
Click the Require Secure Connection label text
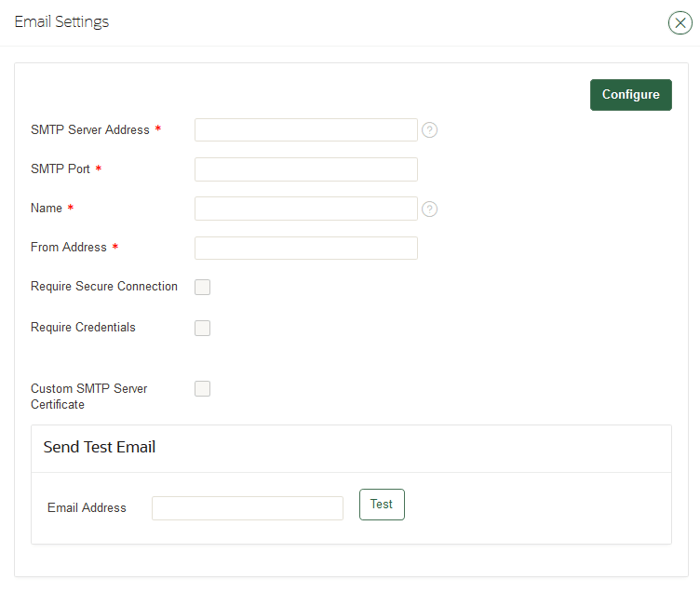tap(103, 287)
